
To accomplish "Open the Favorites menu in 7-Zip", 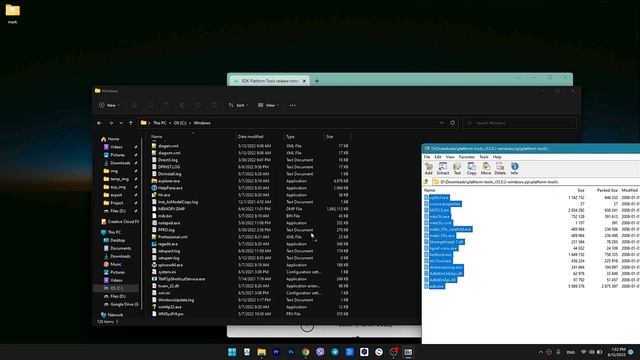I will tap(467, 157).
